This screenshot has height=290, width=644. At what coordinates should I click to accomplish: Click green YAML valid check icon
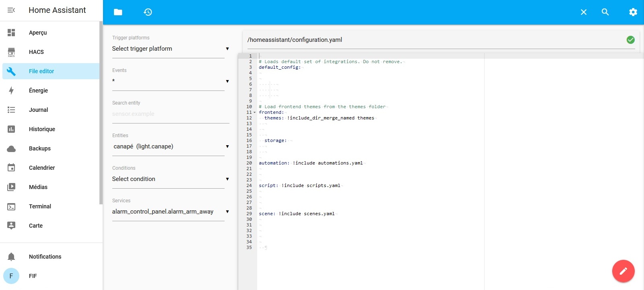click(631, 40)
